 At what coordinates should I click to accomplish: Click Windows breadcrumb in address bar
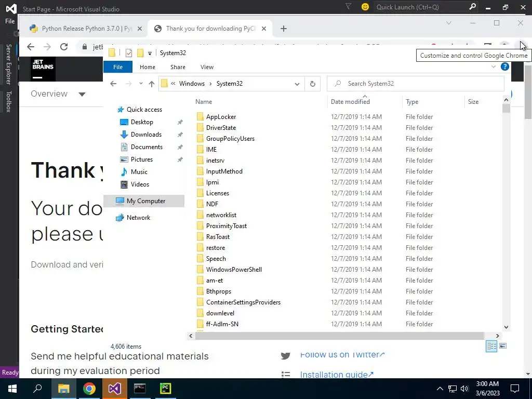pyautogui.click(x=192, y=84)
